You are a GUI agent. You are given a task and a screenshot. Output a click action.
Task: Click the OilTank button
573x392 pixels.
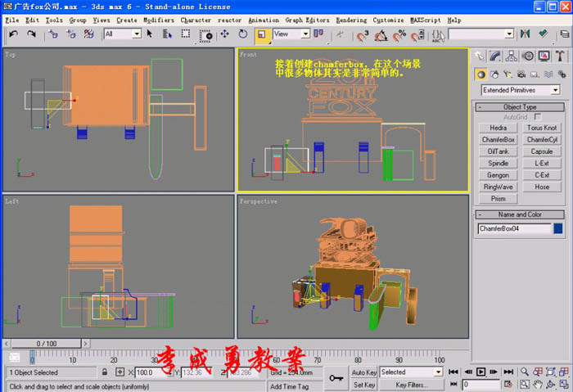tap(498, 151)
